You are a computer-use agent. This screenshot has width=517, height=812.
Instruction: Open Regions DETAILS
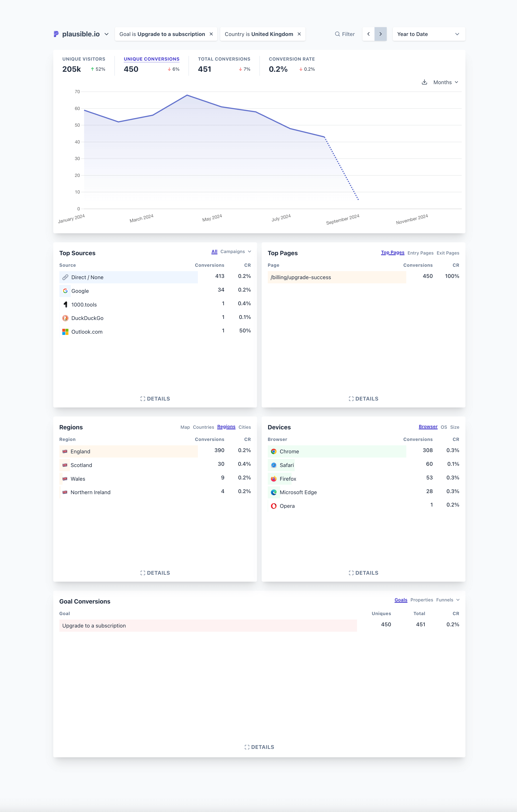[x=155, y=573]
